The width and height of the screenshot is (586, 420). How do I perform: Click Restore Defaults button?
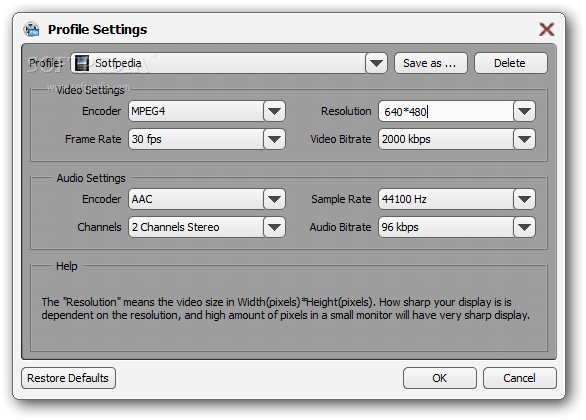point(68,378)
